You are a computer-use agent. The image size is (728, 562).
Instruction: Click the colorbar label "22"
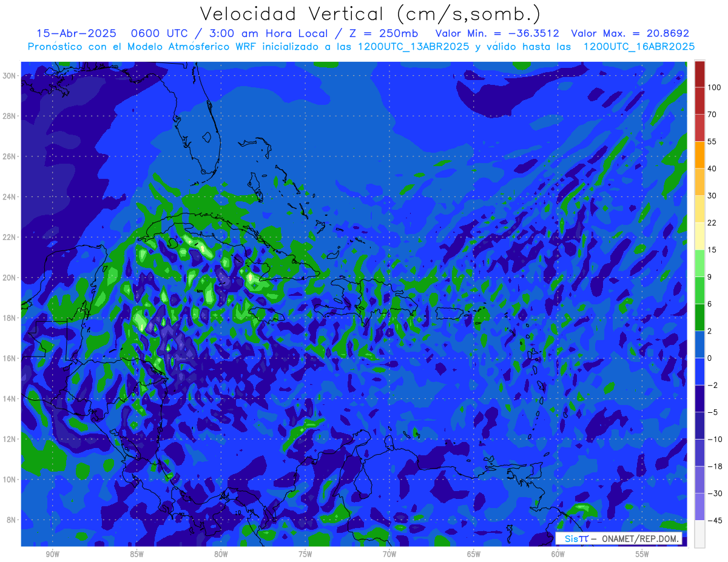point(712,222)
